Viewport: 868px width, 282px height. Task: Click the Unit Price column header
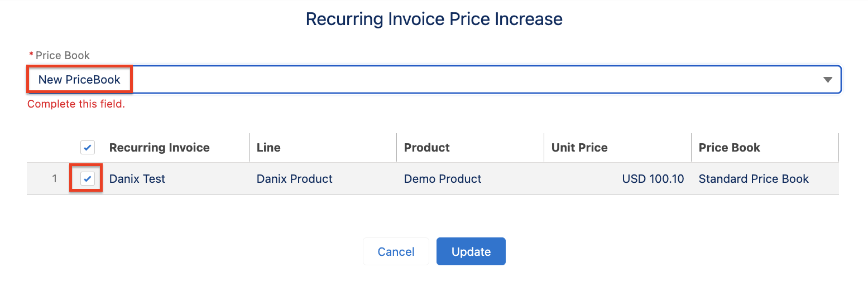(x=579, y=148)
